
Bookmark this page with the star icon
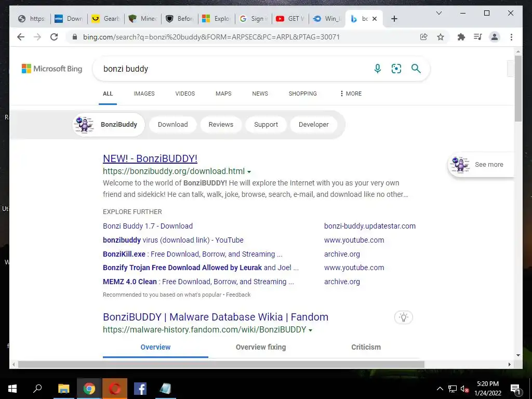pyautogui.click(x=441, y=37)
